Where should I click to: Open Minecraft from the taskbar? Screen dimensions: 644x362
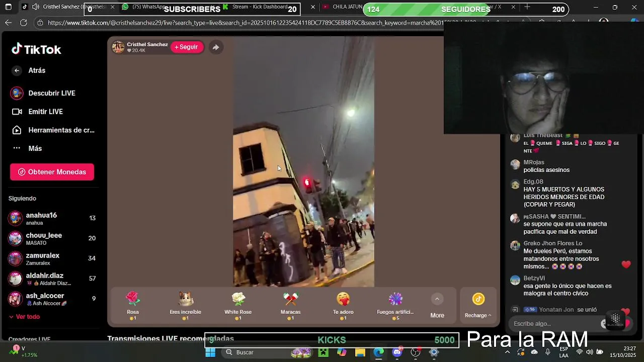(323, 352)
